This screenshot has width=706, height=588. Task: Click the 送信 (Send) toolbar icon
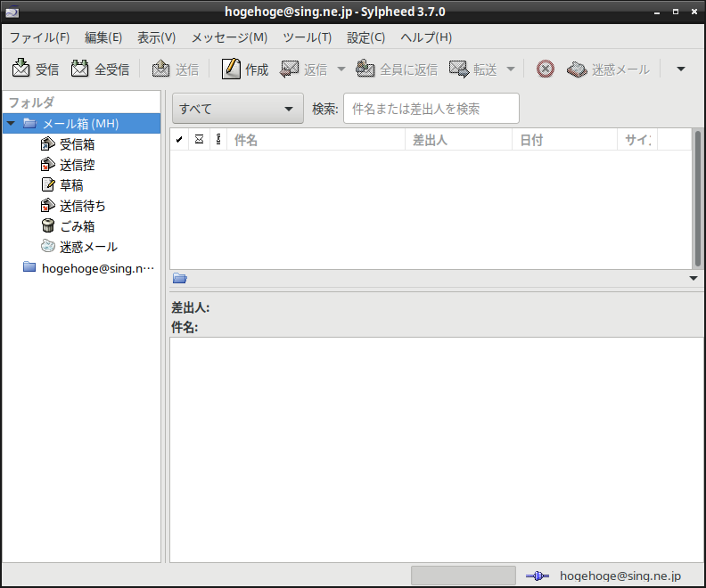(x=160, y=69)
